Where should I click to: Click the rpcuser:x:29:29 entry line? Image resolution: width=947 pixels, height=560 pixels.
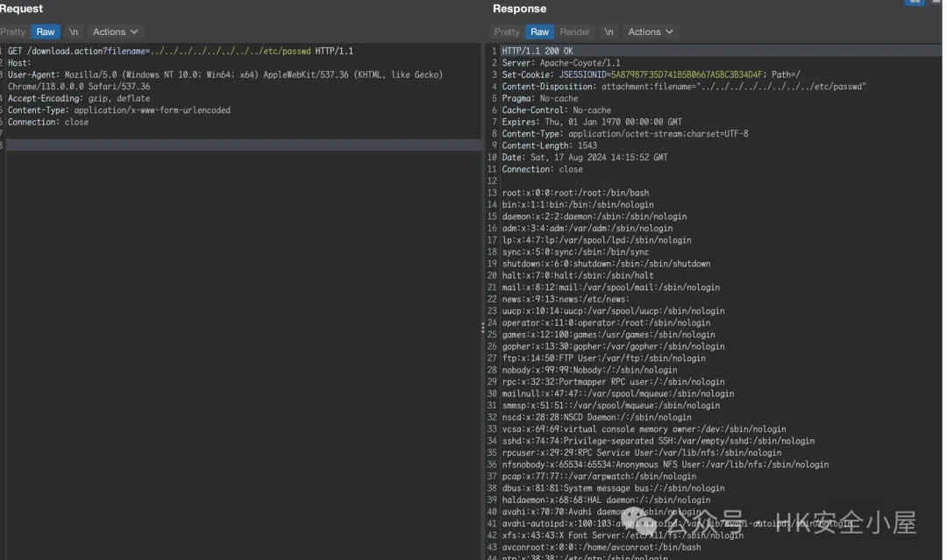point(642,453)
